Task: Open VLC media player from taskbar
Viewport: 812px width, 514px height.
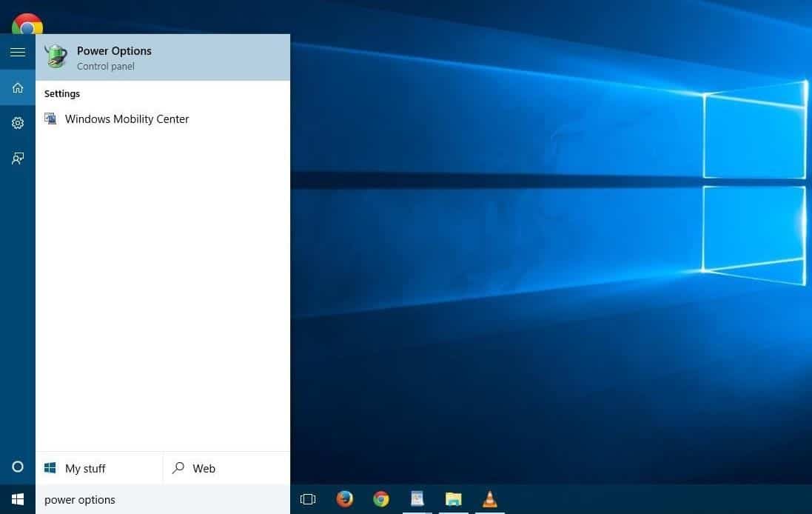Action: point(489,499)
